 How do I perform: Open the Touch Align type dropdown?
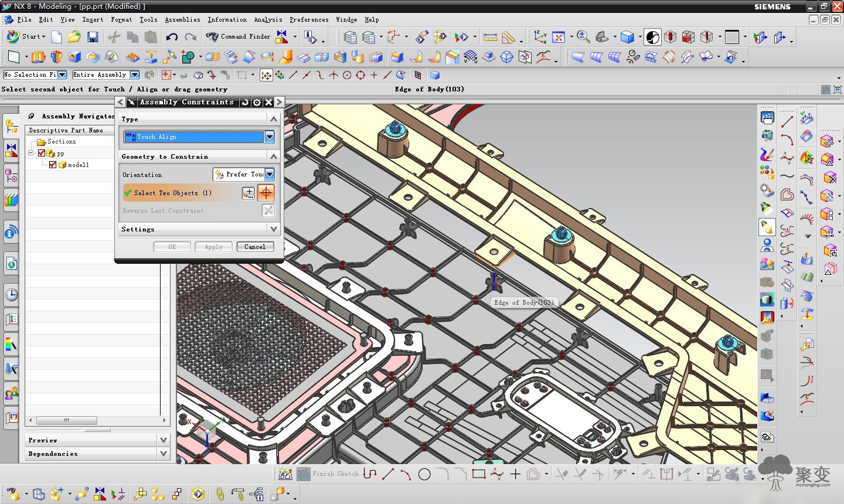coord(270,137)
